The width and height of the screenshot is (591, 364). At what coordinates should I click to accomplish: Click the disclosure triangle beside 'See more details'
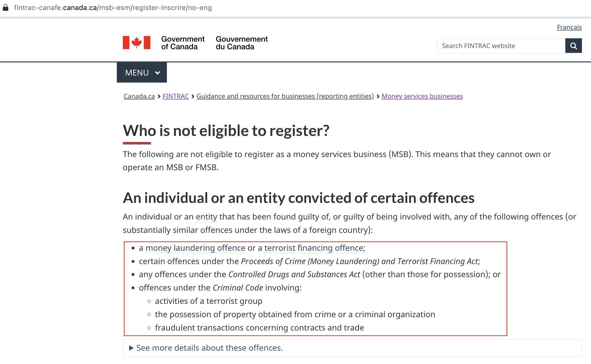131,348
